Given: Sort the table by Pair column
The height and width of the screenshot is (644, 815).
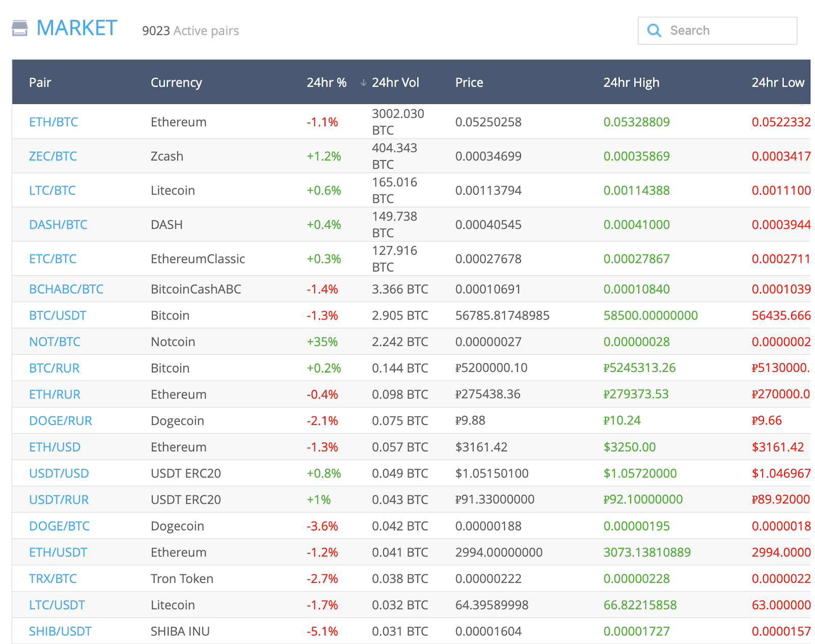Looking at the screenshot, I should [40, 83].
